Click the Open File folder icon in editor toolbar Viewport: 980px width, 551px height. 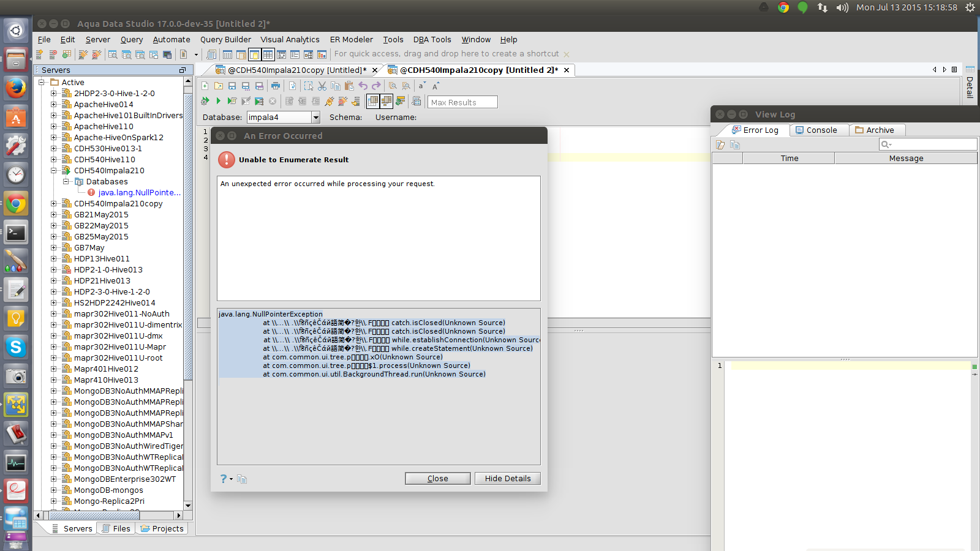coord(219,86)
